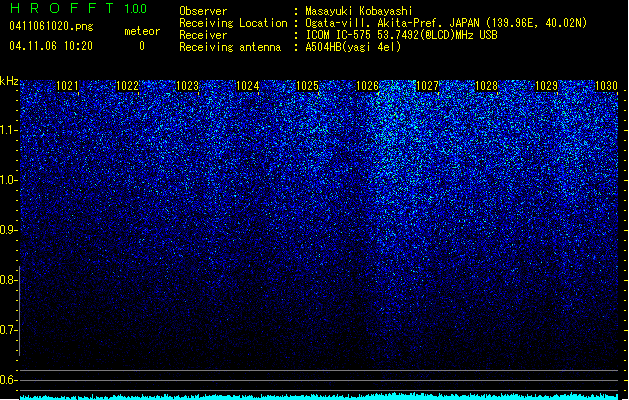Click the date stamp 04.11.06 10:20
The width and height of the screenshot is (629, 400).
click(51, 46)
